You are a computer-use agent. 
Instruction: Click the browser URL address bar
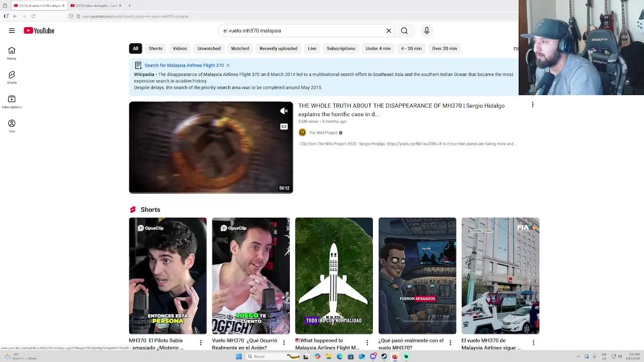pos(292,16)
